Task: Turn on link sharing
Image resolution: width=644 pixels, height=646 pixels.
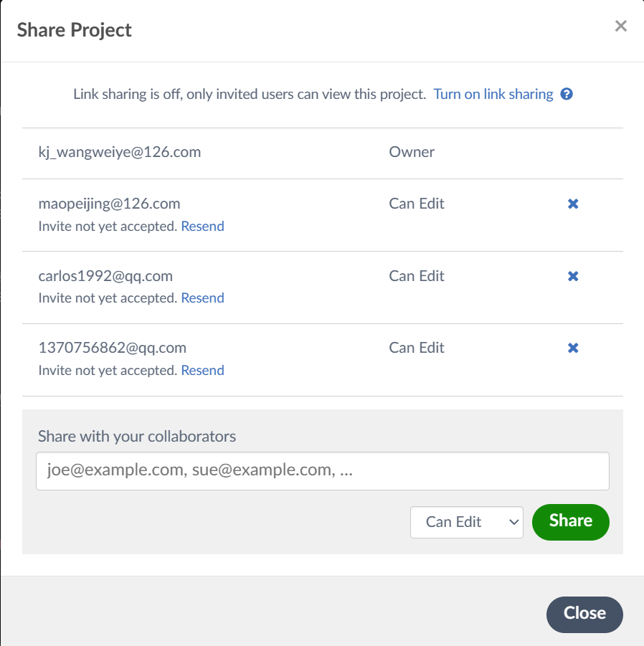Action: pyautogui.click(x=493, y=94)
